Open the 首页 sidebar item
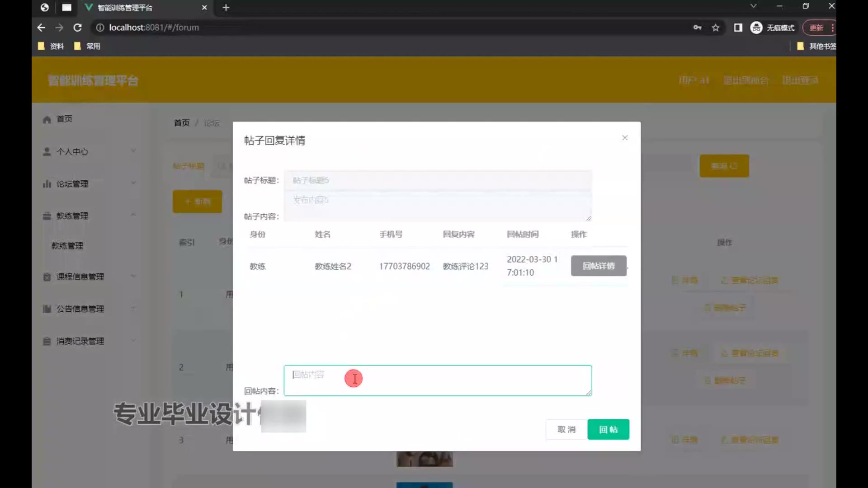The height and width of the screenshot is (488, 868). pos(64,119)
